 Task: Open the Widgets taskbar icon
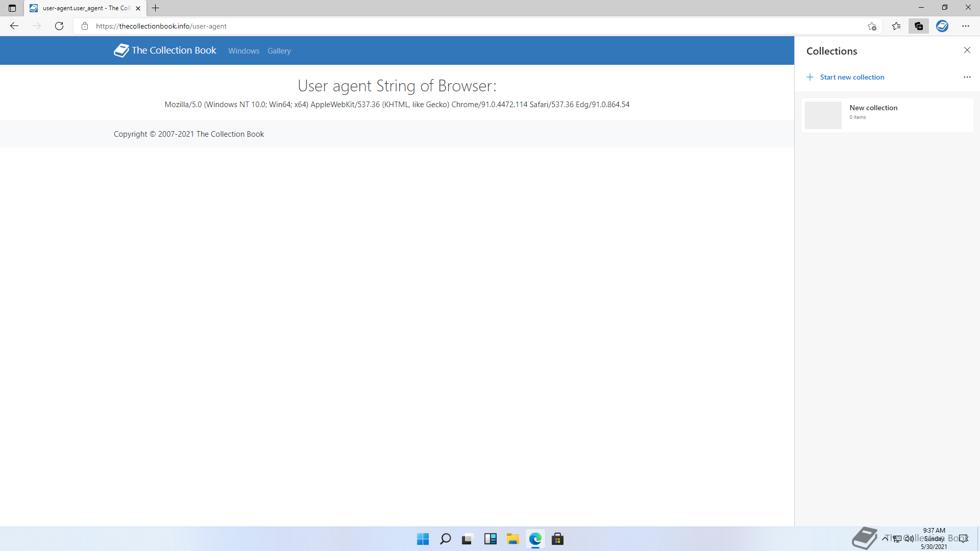pos(491,539)
